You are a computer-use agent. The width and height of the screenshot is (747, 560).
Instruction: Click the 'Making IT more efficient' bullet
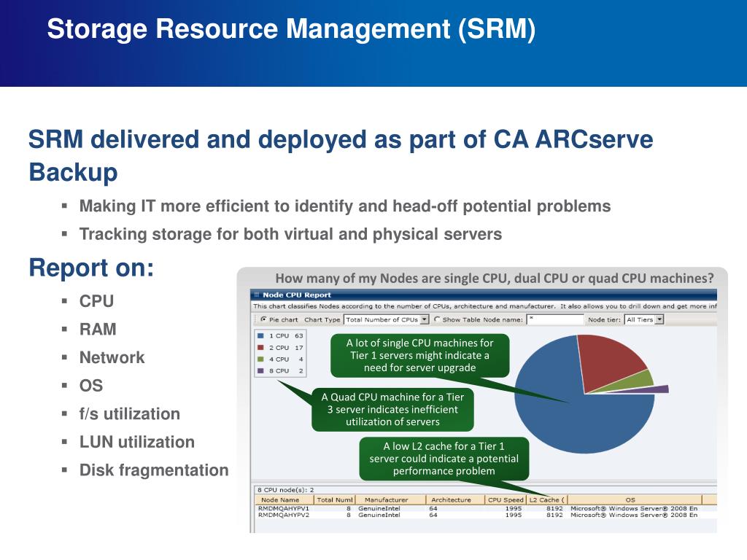point(345,206)
